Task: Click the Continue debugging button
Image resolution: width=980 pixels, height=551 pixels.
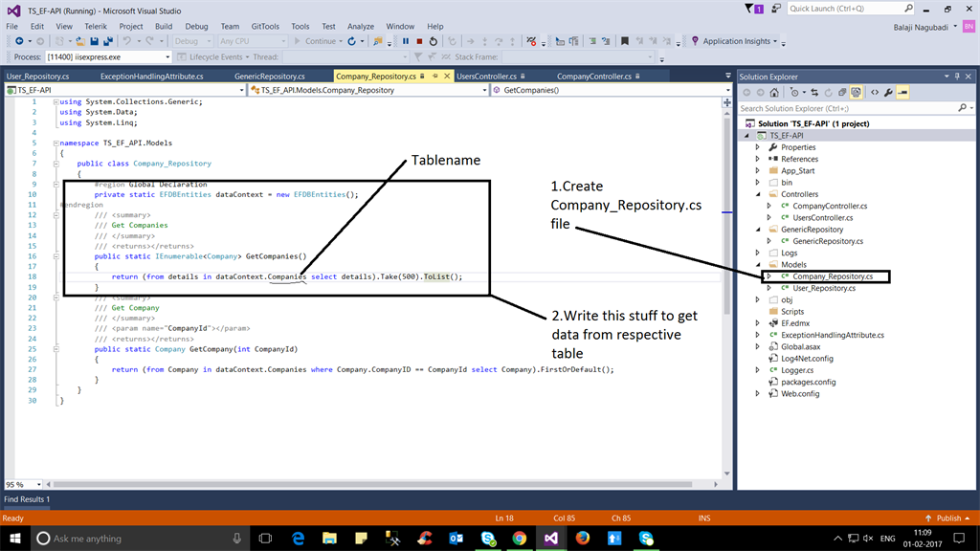Action: [x=318, y=41]
